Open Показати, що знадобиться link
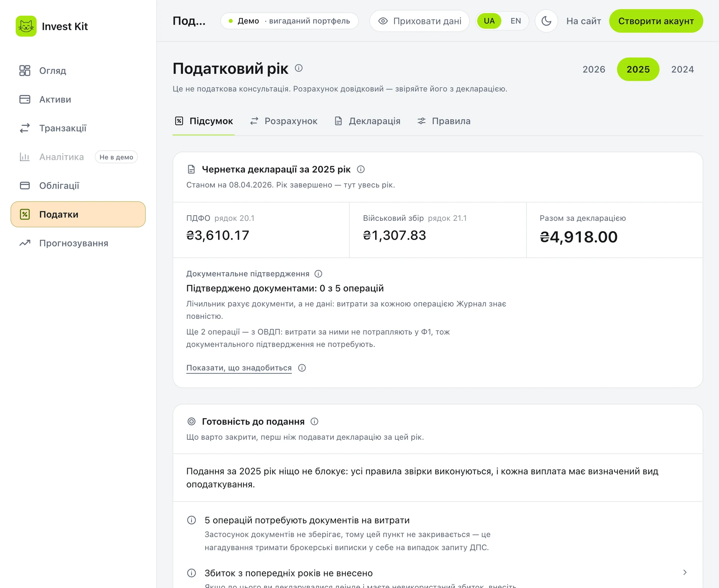719x588 pixels. tap(239, 368)
